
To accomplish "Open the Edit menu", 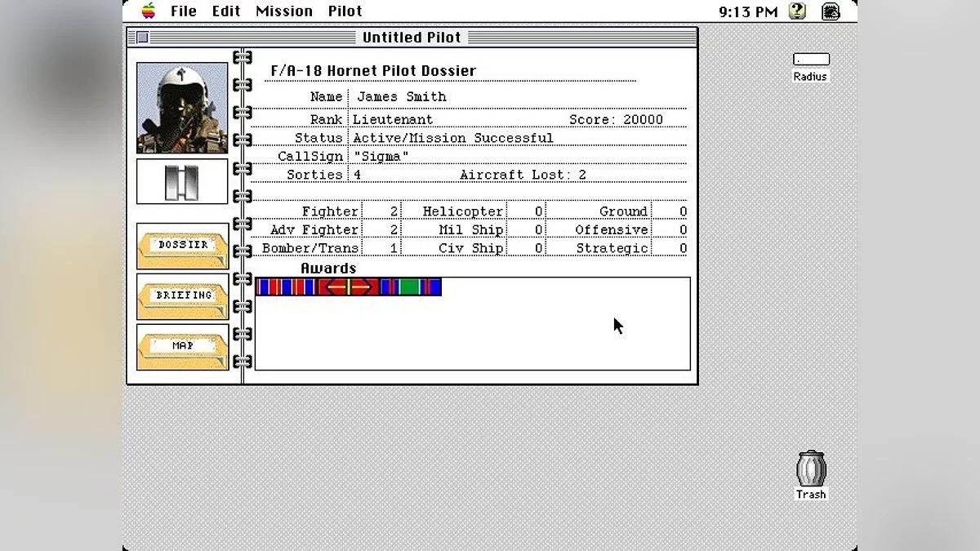I will tap(226, 11).
